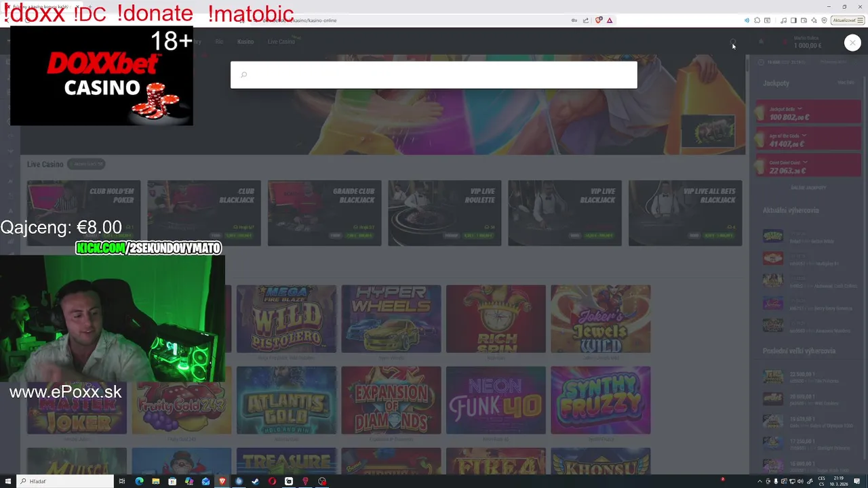868x488 pixels.
Task: Click the account balance 1 000,00 €
Action: [808, 45]
